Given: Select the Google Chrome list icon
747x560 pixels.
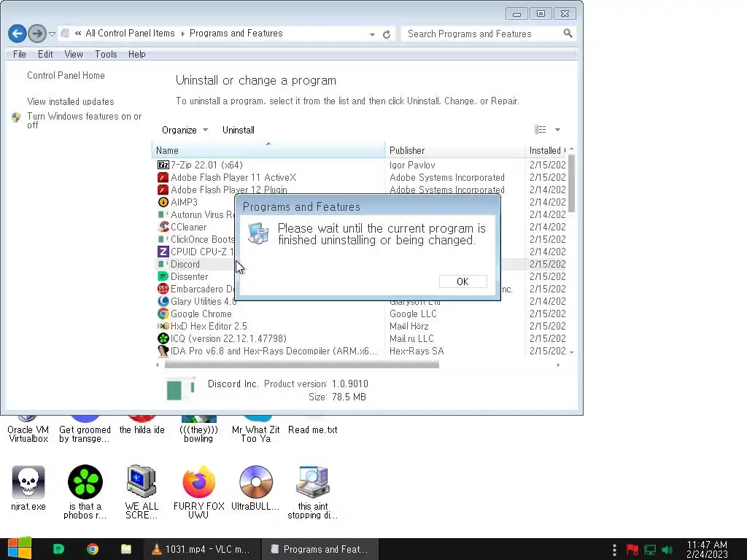Looking at the screenshot, I should [x=163, y=314].
